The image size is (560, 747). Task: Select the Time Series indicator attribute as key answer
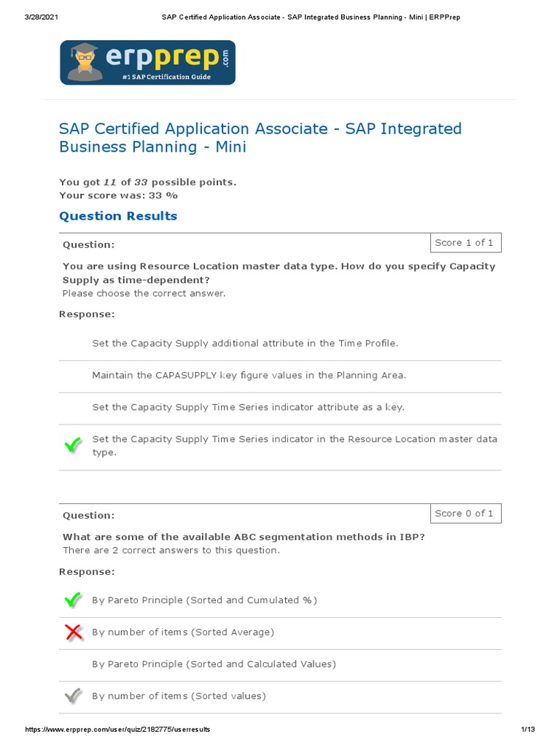tap(248, 408)
